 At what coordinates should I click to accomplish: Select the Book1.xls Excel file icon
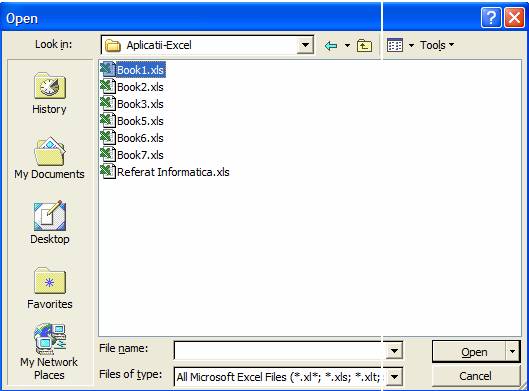point(108,69)
